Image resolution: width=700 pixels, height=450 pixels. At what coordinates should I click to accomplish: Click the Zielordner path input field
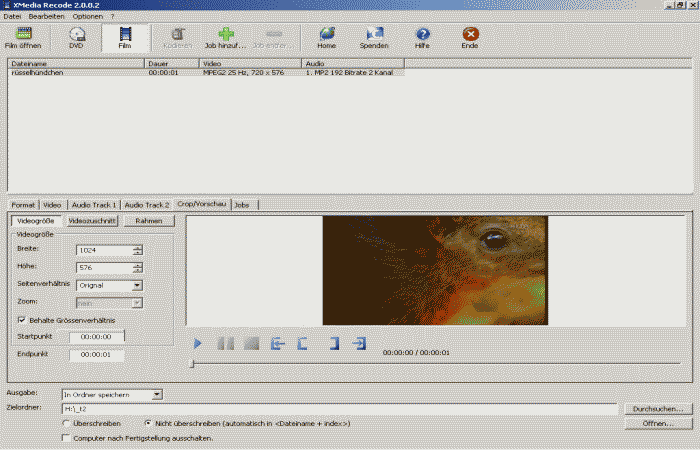[340, 409]
